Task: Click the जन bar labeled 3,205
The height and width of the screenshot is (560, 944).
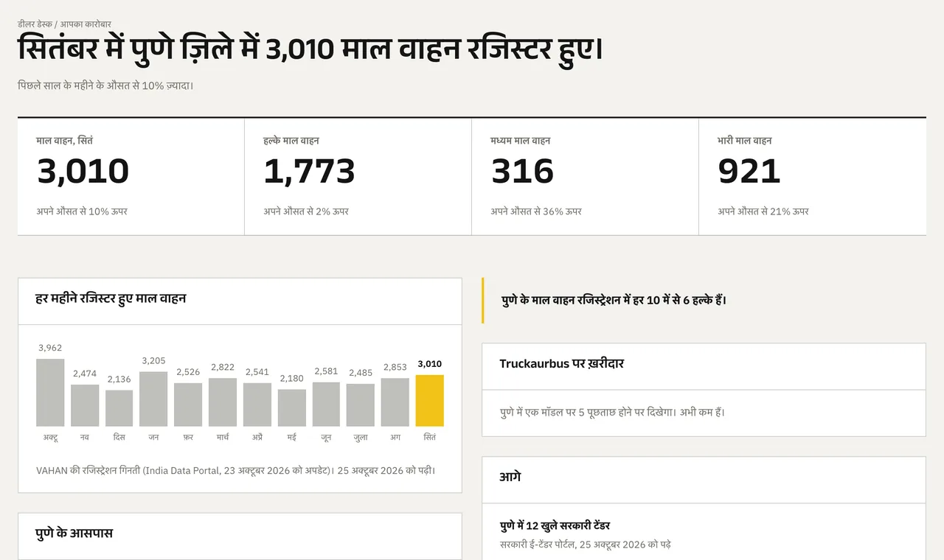Action: (153, 399)
